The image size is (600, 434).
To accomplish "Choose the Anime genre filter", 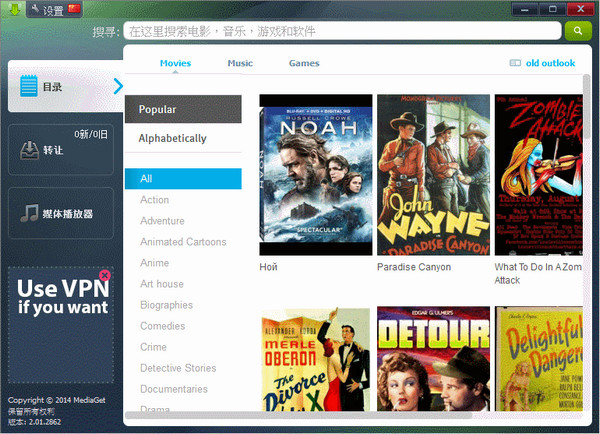I will pyautogui.click(x=155, y=263).
